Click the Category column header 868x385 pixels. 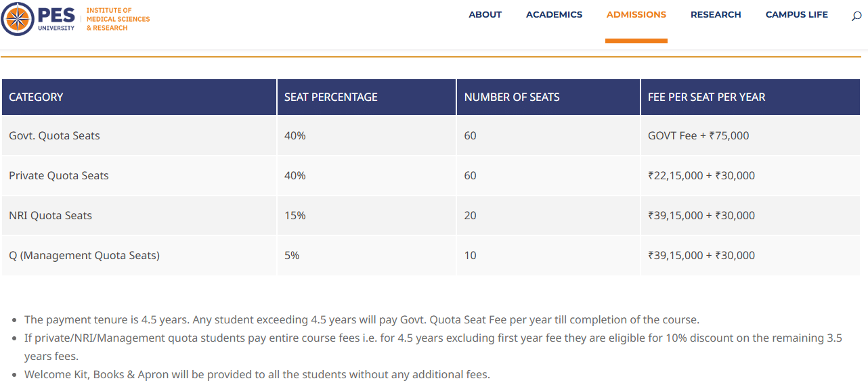36,97
